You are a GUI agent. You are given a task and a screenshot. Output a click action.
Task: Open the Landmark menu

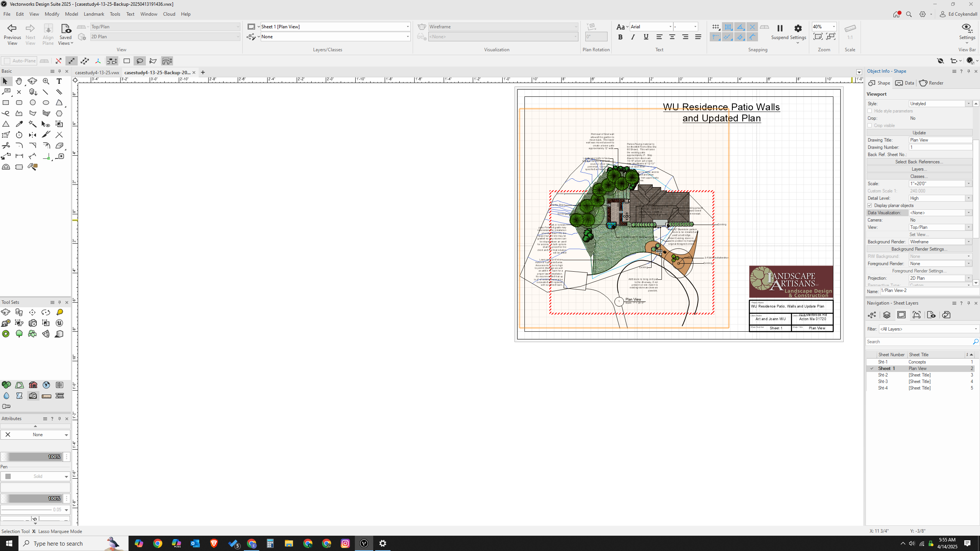94,14
